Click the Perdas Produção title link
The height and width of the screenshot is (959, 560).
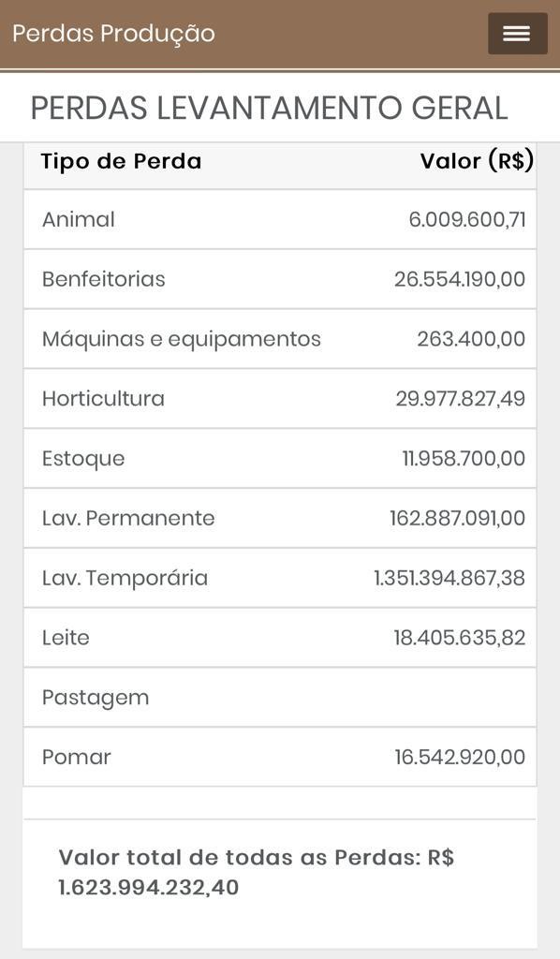[113, 33]
